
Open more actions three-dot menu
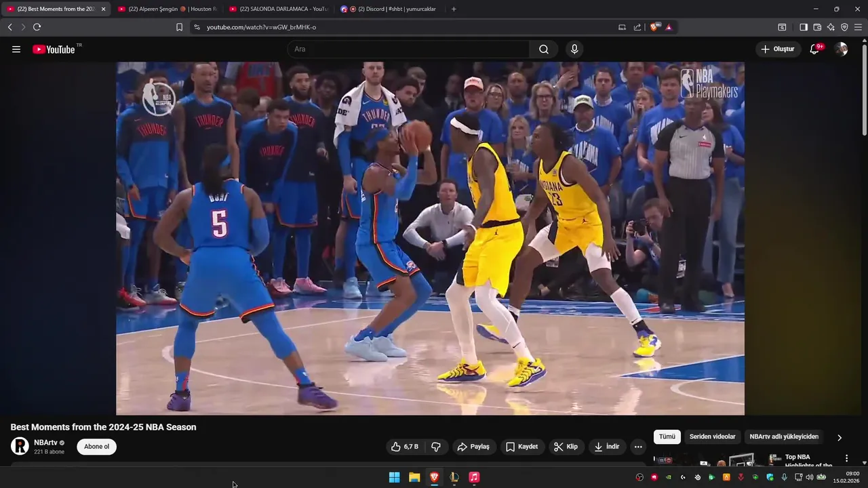(638, 447)
